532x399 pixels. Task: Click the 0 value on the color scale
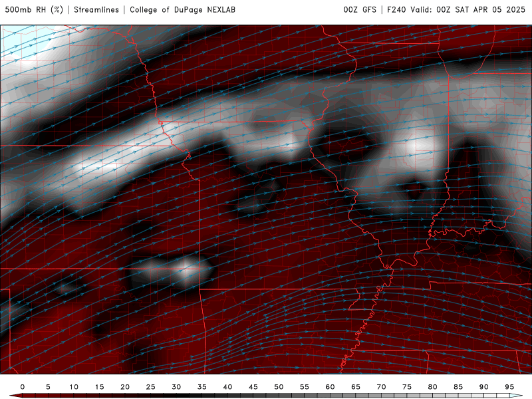click(x=23, y=387)
